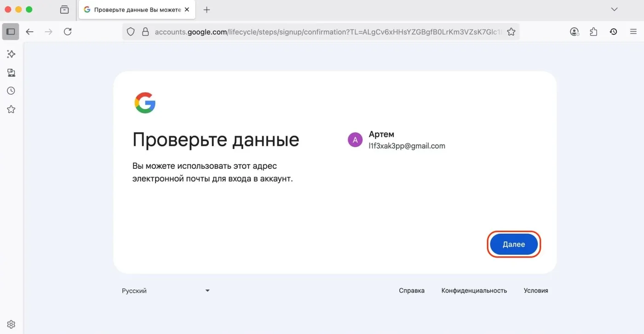The width and height of the screenshot is (644, 334).
Task: Open AI chatbot sparkle icon in sidebar
Action: pyautogui.click(x=11, y=54)
